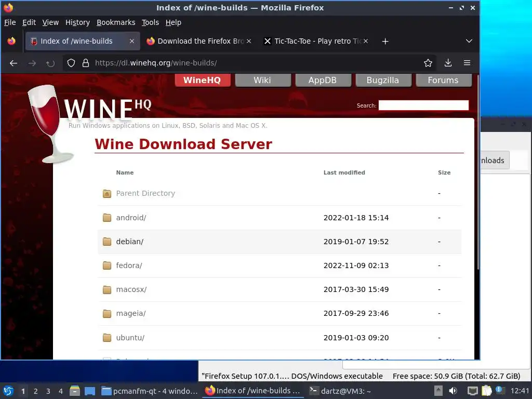Click the show desktop taskbar icon
This screenshot has height=399, width=532.
coord(90,391)
